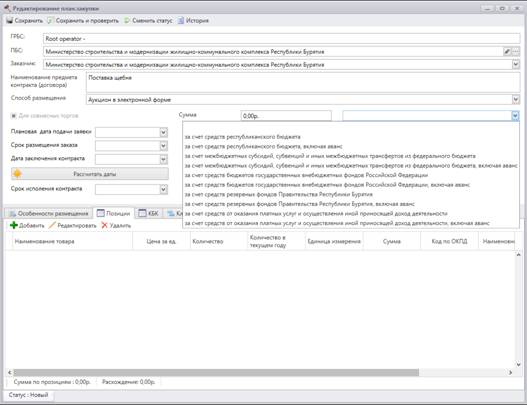Click the red X Удалить icon

click(x=105, y=225)
